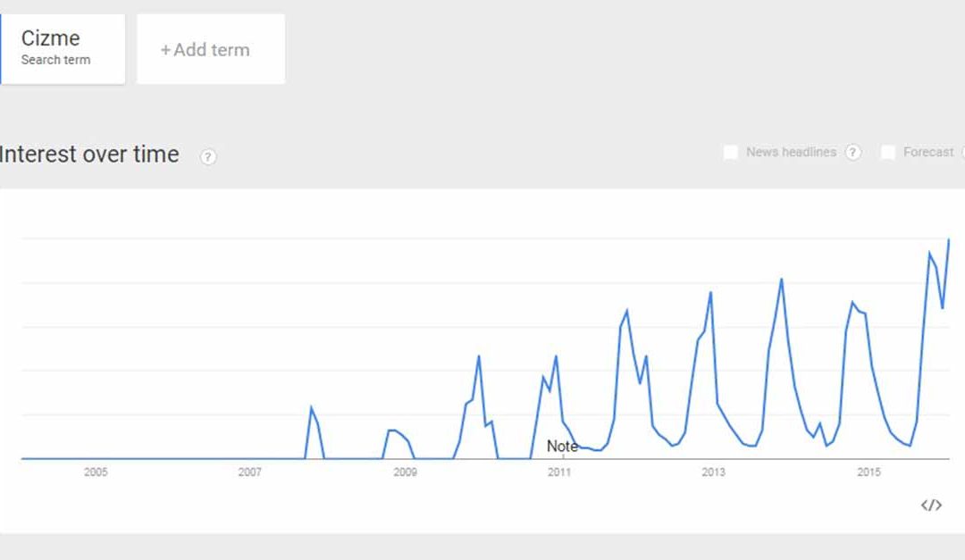Open the Note marker on the chart
Screen dimensions: 965x560
pos(562,447)
